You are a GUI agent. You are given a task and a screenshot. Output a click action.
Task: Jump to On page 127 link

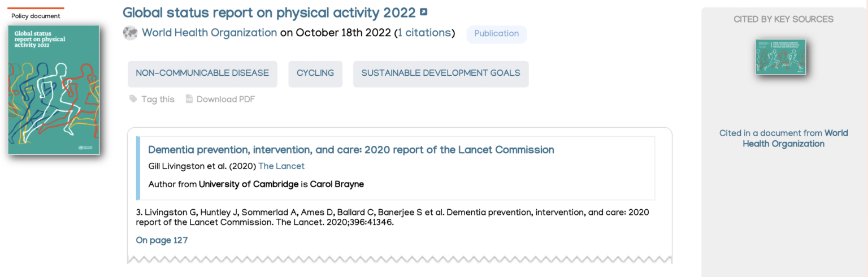(162, 240)
